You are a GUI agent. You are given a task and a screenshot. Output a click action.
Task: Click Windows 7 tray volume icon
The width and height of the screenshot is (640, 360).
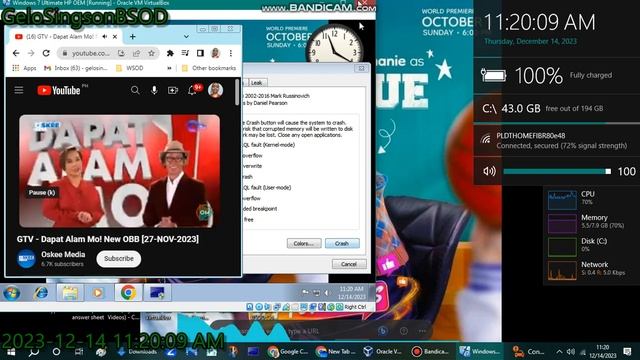(x=327, y=293)
